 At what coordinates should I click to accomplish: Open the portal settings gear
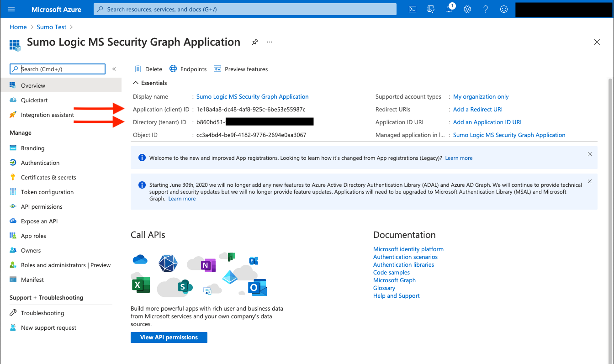click(x=467, y=9)
